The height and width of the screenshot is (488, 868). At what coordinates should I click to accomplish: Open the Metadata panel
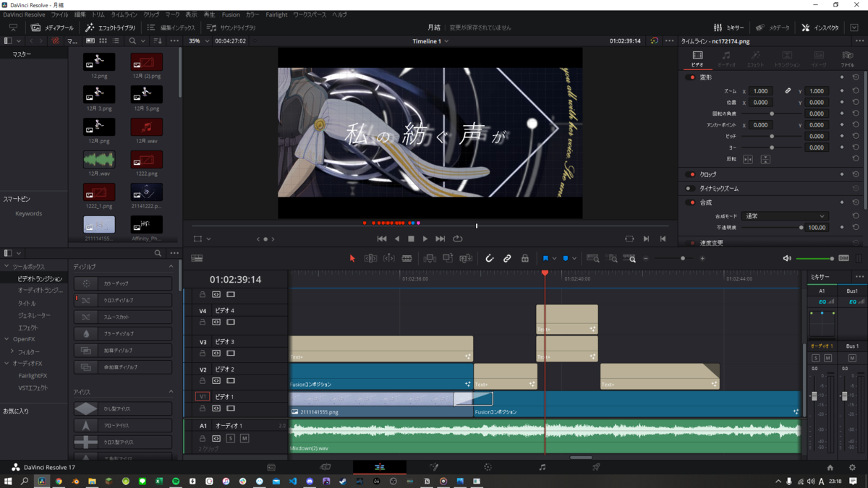click(x=773, y=27)
